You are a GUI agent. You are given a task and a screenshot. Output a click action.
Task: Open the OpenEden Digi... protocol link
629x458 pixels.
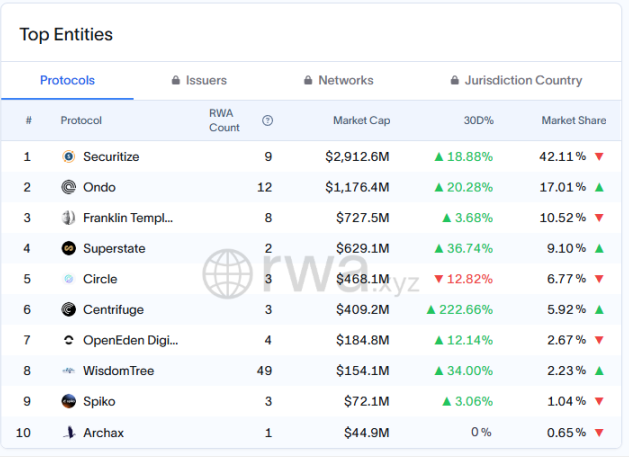click(130, 340)
